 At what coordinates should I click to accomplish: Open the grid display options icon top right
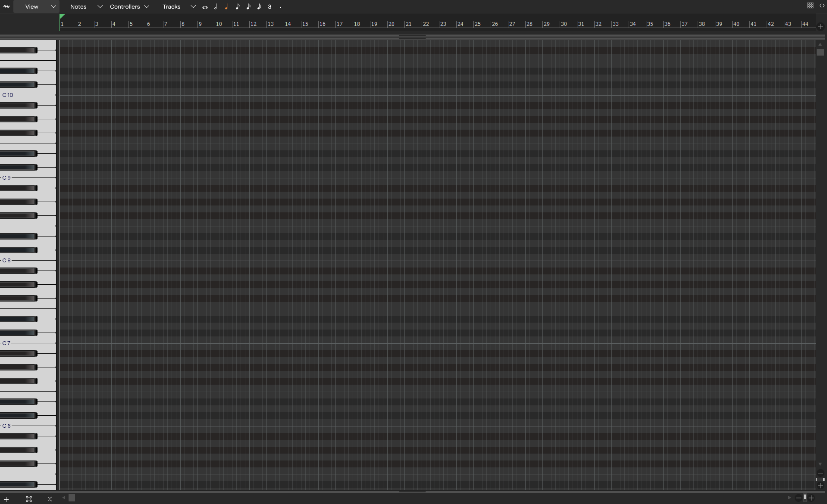810,6
